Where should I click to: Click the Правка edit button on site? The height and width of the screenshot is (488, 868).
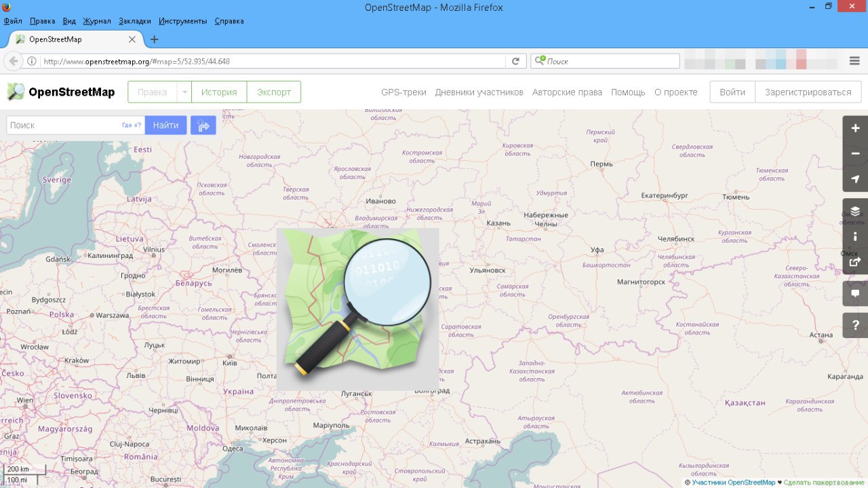coord(153,92)
